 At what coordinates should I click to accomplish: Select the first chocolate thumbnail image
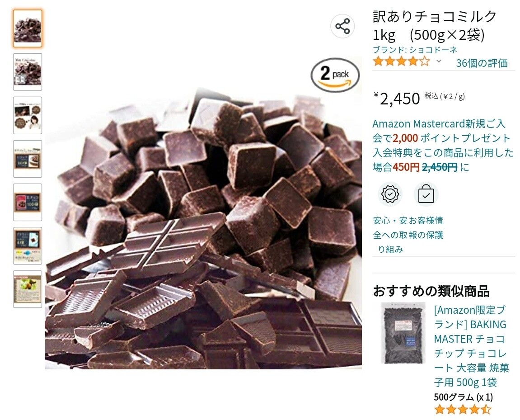28,28
